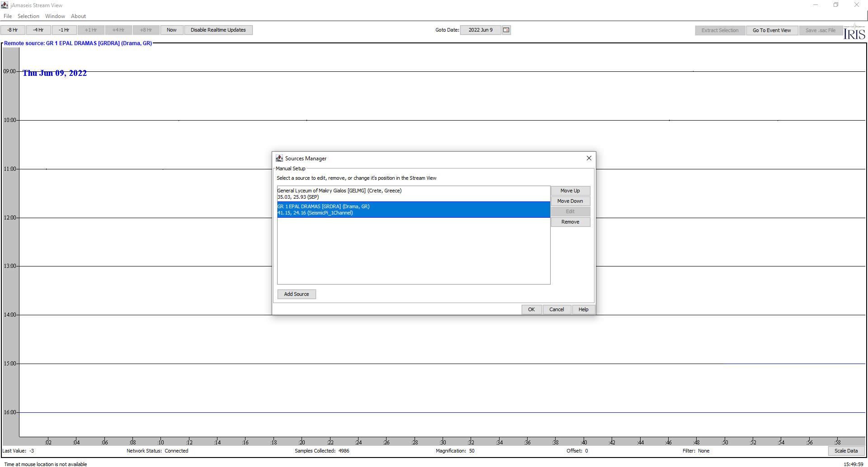This screenshot has width=868, height=467.
Task: Remove the selected source
Action: point(570,222)
